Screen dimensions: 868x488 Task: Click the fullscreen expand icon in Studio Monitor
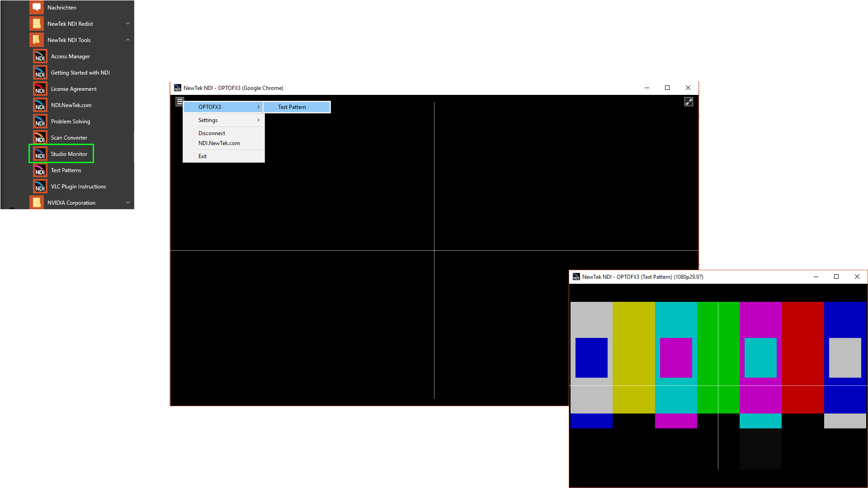pyautogui.click(x=689, y=102)
